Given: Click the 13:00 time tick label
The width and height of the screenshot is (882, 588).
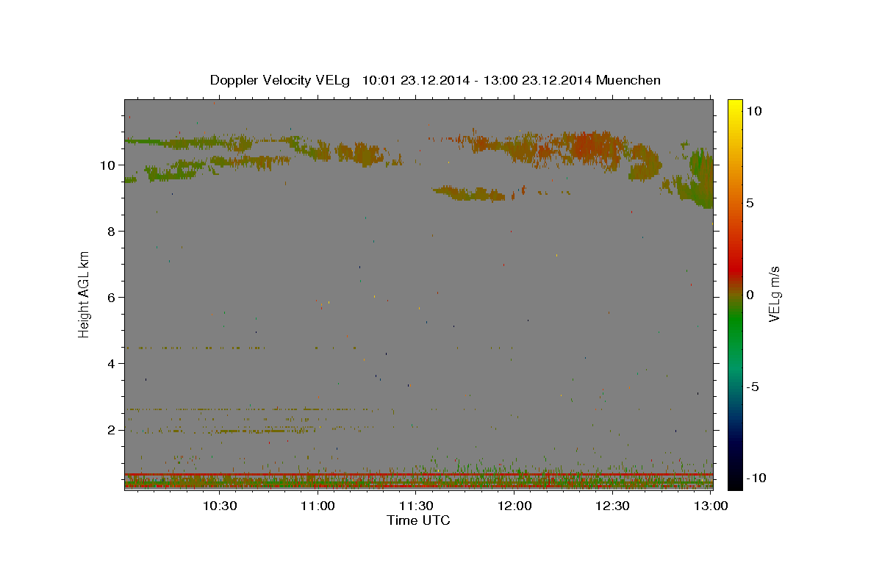Looking at the screenshot, I should click(x=711, y=506).
